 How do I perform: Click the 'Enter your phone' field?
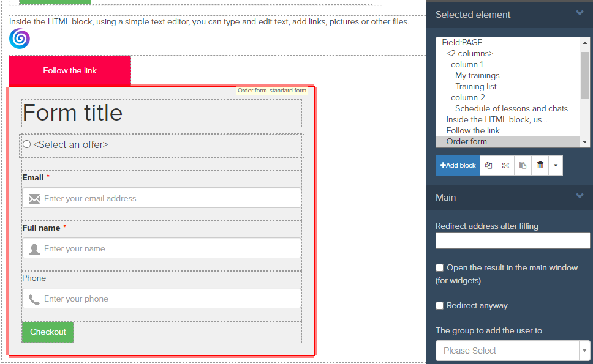tap(162, 299)
